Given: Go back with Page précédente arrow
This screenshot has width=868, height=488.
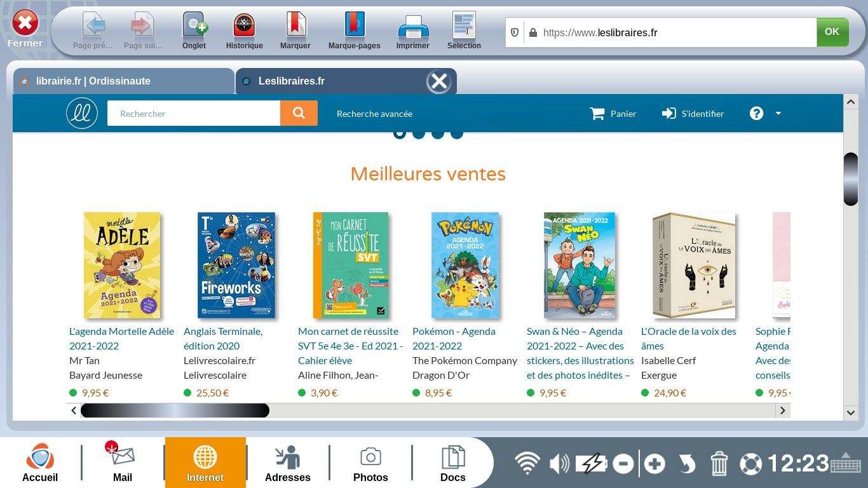Looking at the screenshot, I should [93, 25].
